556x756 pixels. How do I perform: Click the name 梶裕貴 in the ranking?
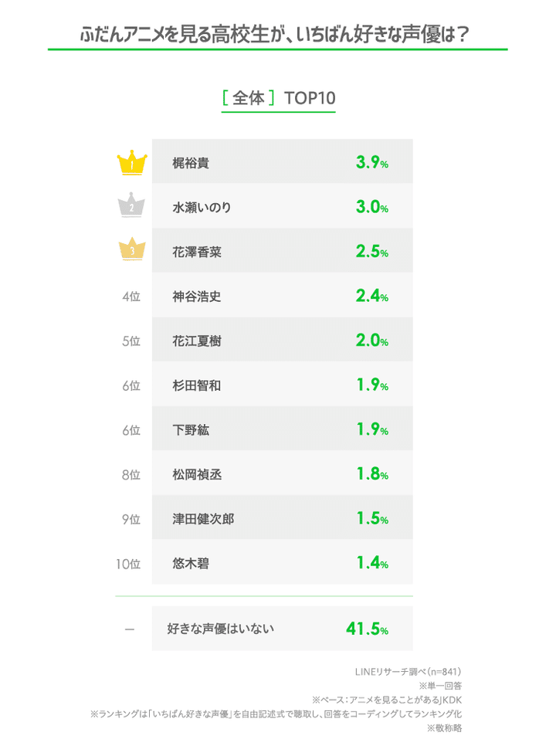pyautogui.click(x=191, y=163)
